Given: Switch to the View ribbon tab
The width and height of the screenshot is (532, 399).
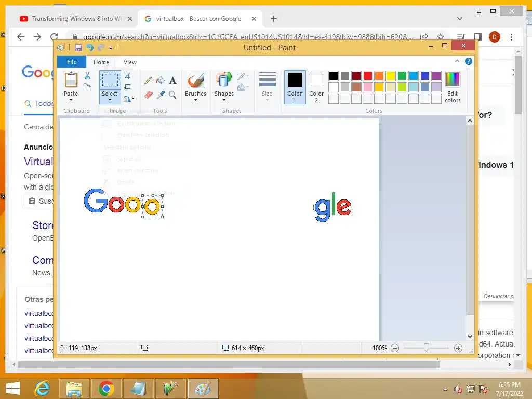Looking at the screenshot, I should tap(130, 62).
